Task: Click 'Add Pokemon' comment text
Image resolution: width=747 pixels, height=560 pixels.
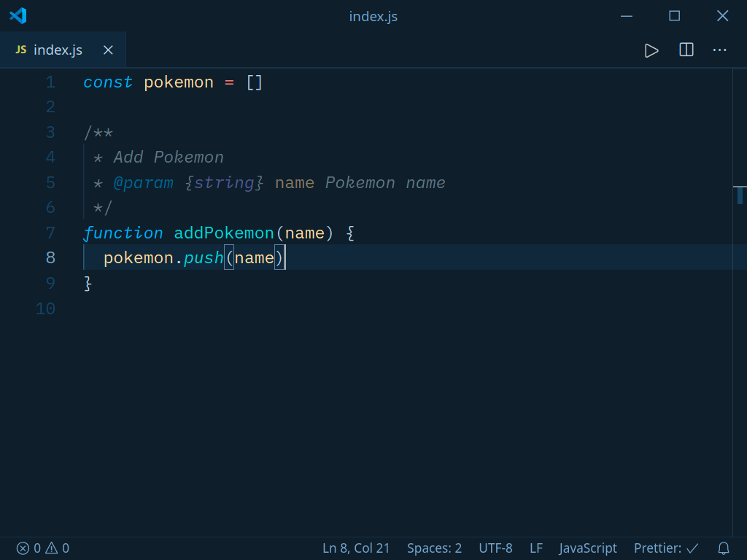Action: (169, 157)
